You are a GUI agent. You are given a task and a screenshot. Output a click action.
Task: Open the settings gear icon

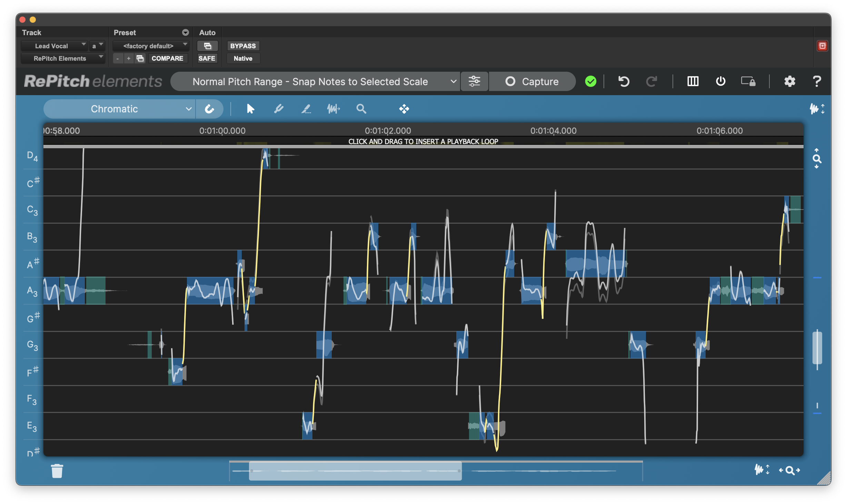click(x=789, y=81)
